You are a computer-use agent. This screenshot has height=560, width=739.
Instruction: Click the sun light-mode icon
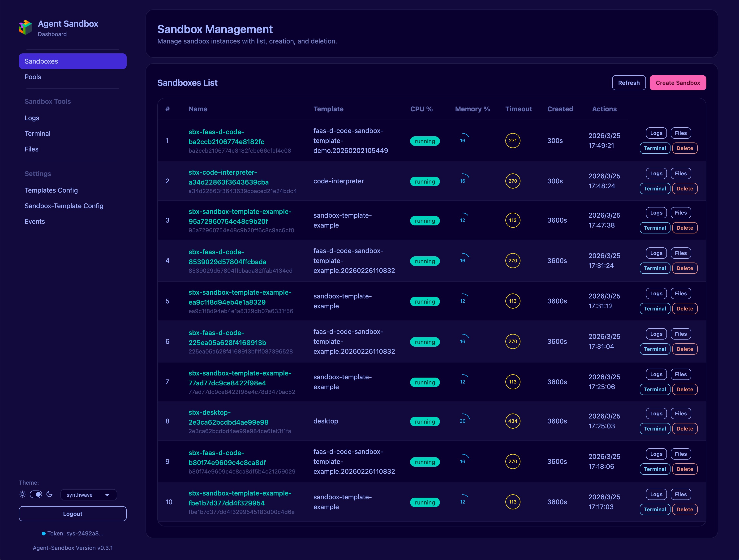click(22, 494)
